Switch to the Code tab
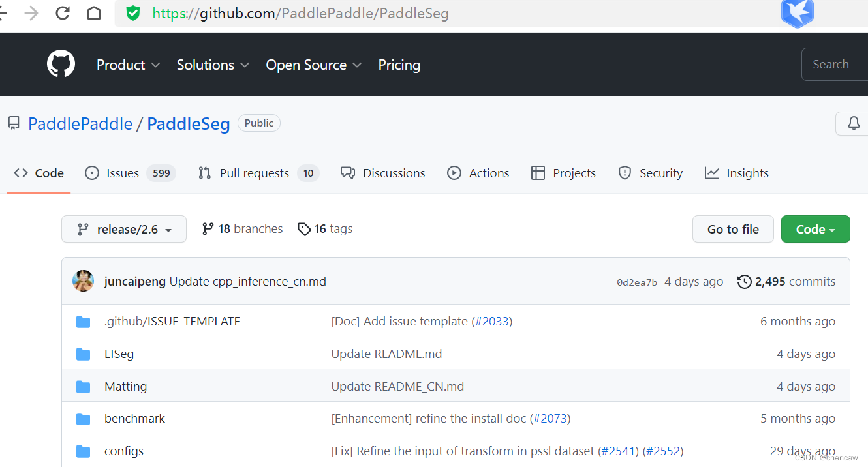 [39, 173]
